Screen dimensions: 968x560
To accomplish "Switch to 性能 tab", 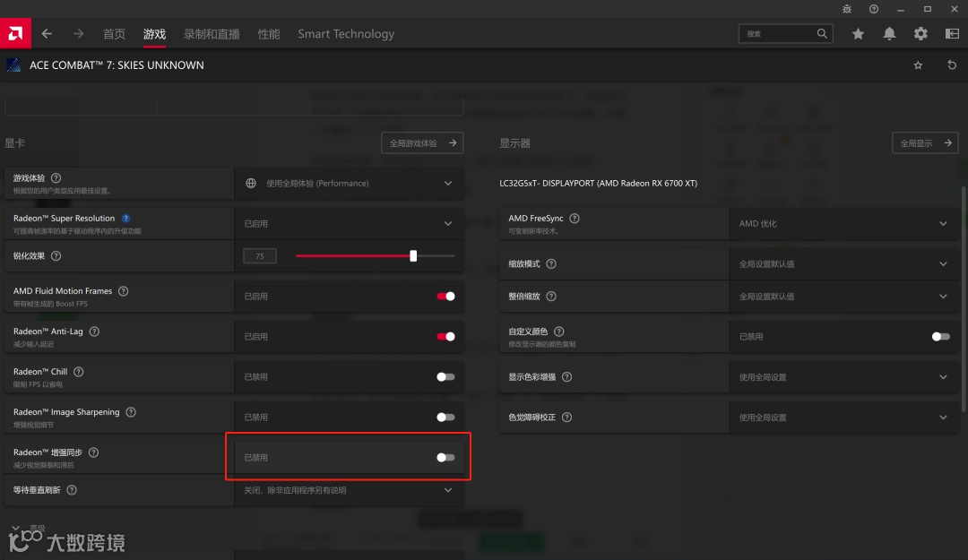I will pos(269,34).
